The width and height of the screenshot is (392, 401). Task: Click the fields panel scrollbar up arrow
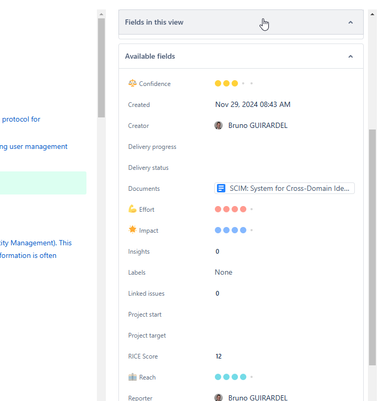tap(372, 14)
